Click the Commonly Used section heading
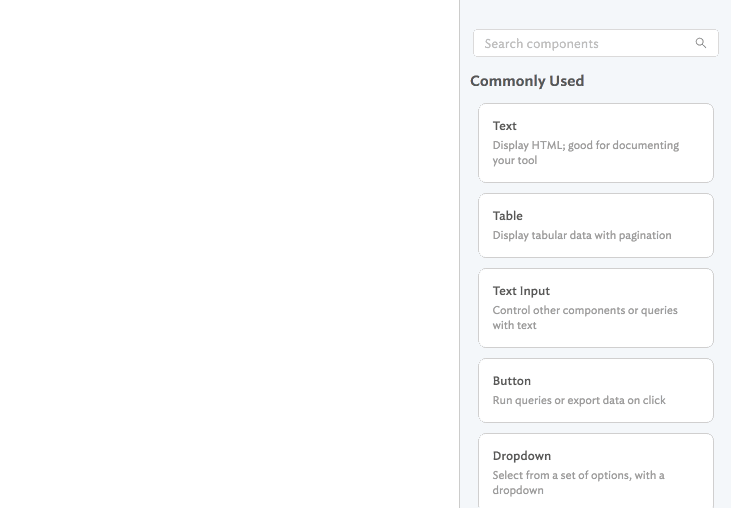731x508 pixels. pyautogui.click(x=527, y=81)
